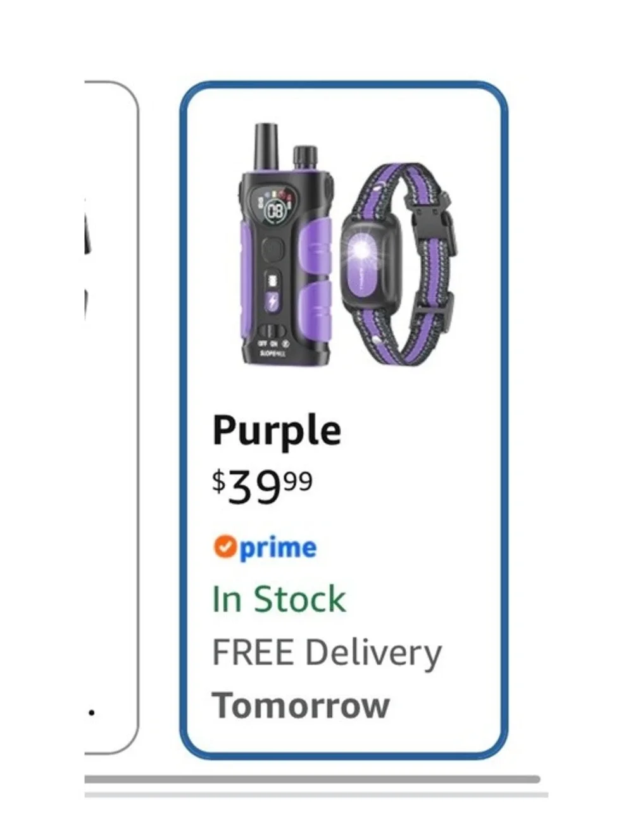Click the OFF ON switch on remote
This screenshot has height=840, width=633.
click(x=272, y=332)
